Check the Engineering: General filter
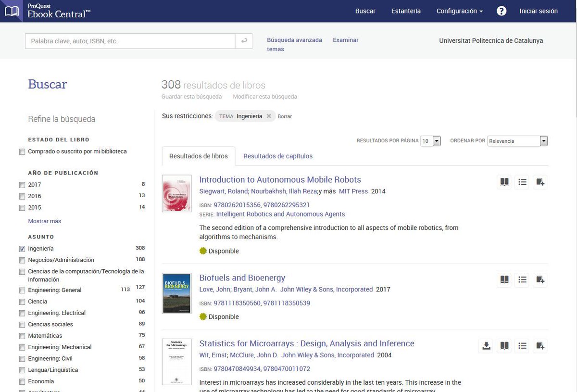The image size is (577, 392). click(x=22, y=290)
